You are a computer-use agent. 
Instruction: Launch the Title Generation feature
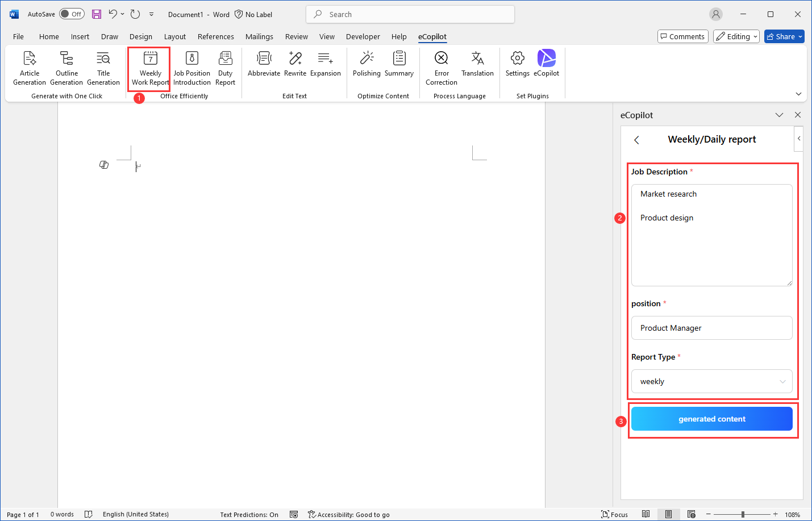103,67
